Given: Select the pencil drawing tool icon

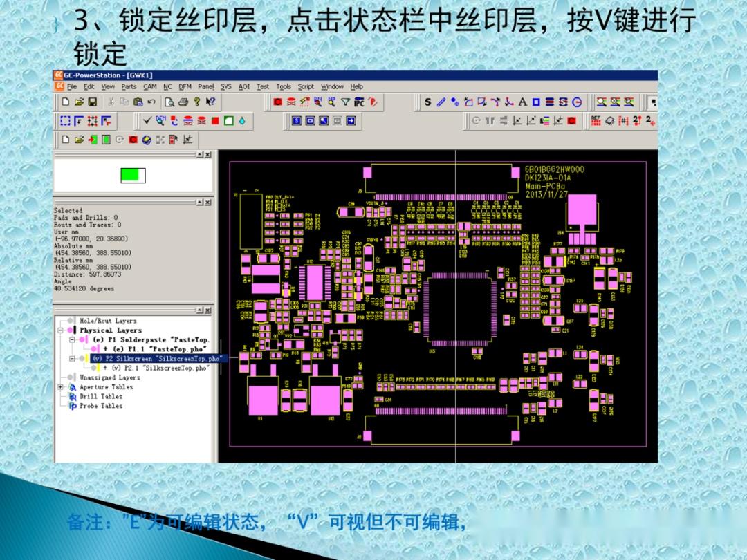Looking at the screenshot, I should (x=441, y=102).
